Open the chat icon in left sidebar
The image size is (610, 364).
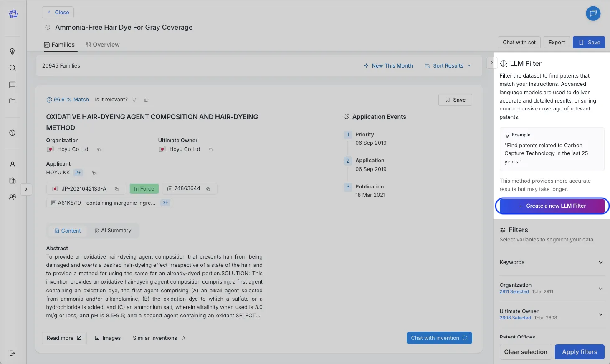tap(13, 85)
